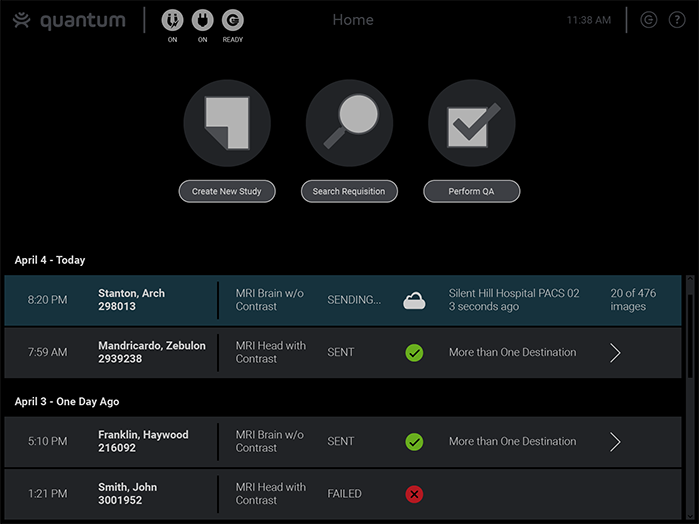Screen dimensions: 699x524
Task: Open the help question mark icon
Action: (676, 20)
